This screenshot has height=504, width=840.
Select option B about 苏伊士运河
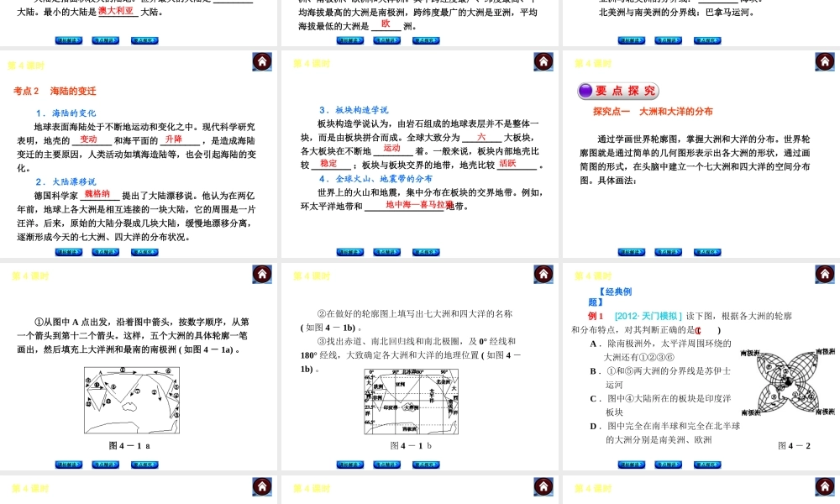click(660, 378)
